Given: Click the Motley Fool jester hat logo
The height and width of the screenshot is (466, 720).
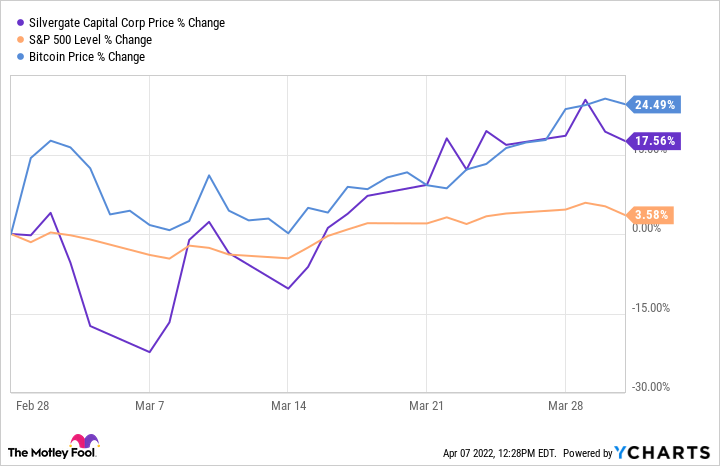Looking at the screenshot, I should click(x=84, y=443).
